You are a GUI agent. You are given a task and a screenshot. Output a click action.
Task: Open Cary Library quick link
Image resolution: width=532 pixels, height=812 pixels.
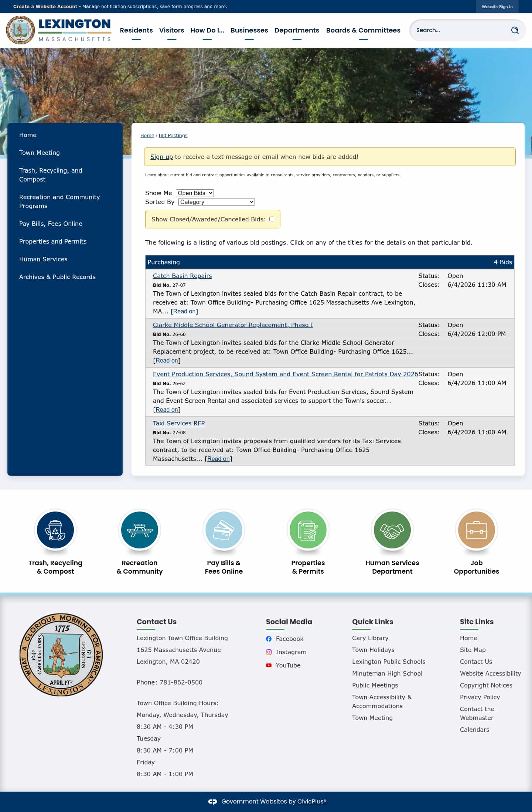(x=370, y=638)
